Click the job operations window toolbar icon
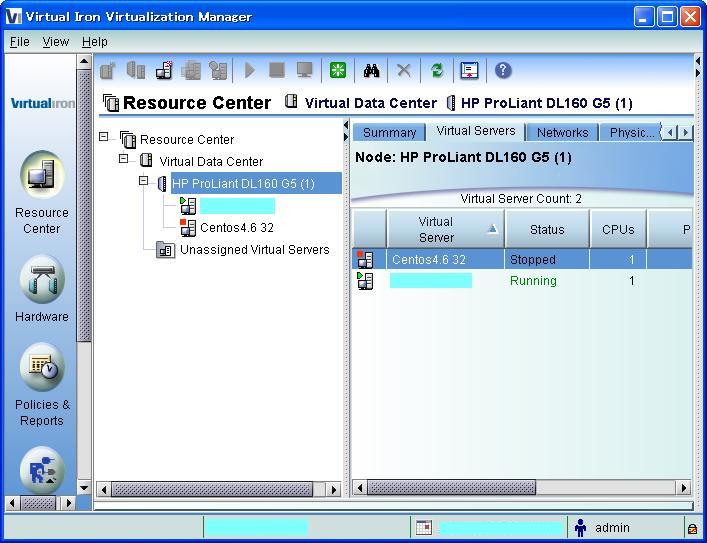The height and width of the screenshot is (543, 707). tap(469, 70)
